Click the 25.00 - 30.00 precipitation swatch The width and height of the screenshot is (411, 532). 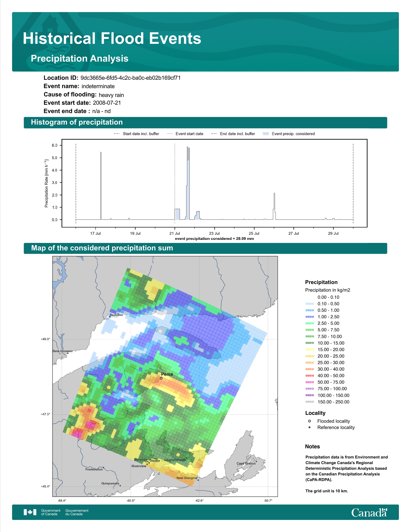tap(310, 363)
